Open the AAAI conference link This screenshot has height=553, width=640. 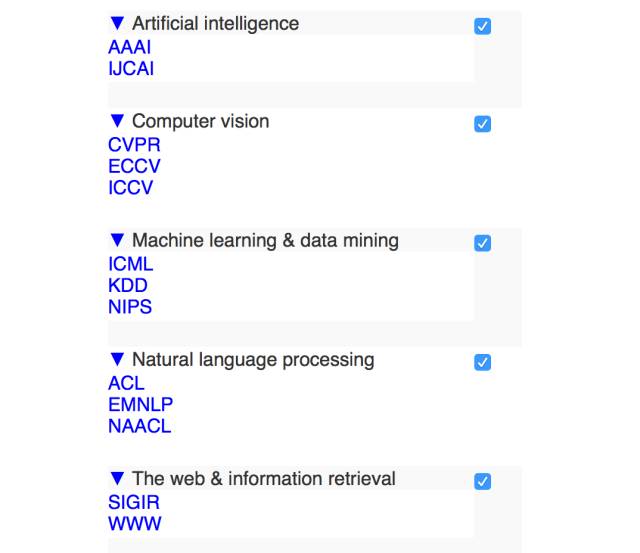click(130, 47)
